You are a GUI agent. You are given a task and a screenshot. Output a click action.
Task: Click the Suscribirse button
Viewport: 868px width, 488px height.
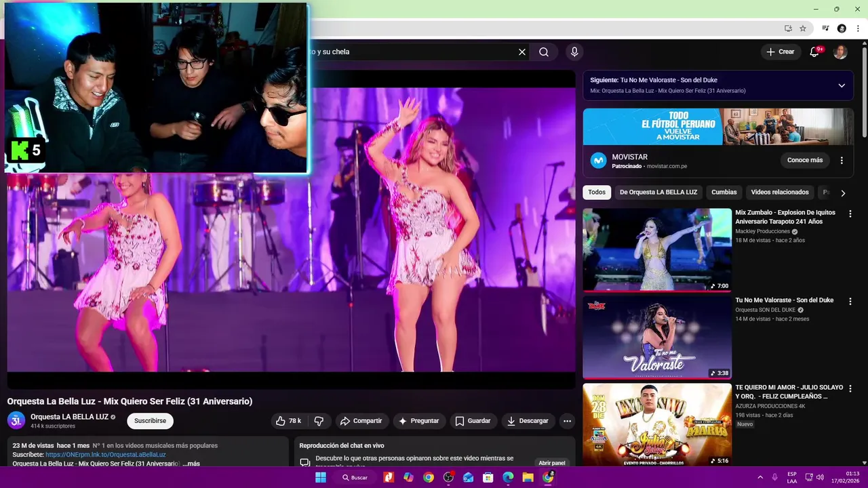pos(150,421)
